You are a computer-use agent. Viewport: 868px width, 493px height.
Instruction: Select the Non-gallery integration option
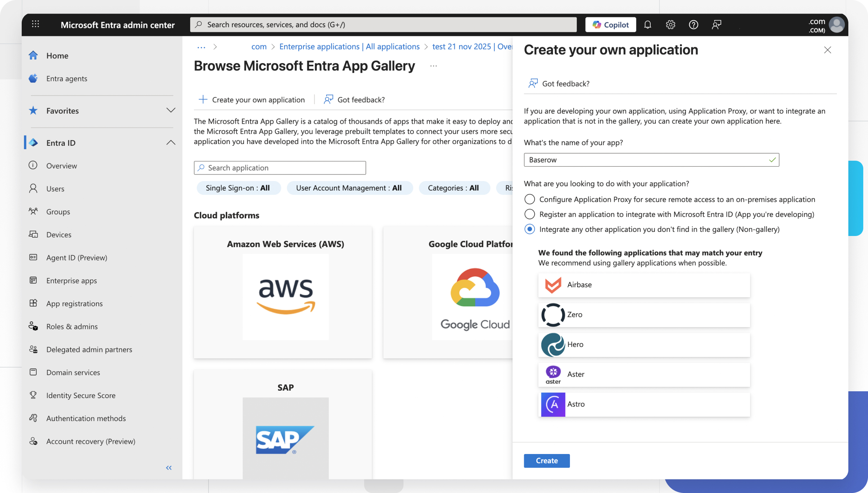pyautogui.click(x=529, y=229)
